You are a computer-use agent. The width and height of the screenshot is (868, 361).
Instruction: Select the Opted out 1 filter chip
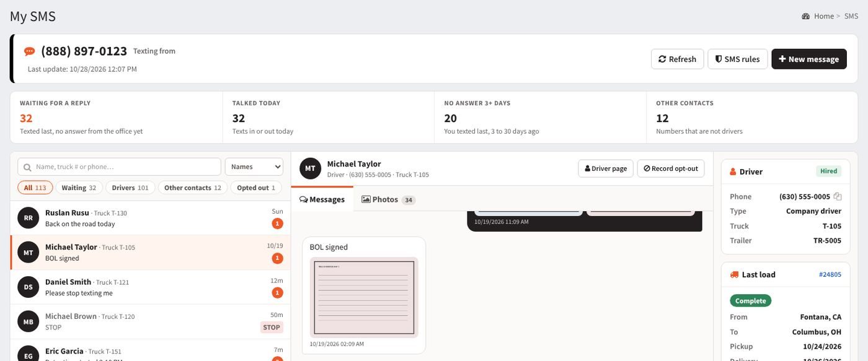pos(256,188)
